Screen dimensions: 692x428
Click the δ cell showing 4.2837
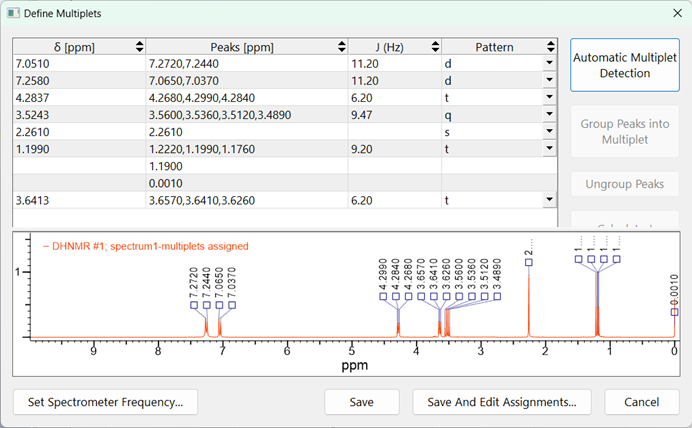(79, 98)
